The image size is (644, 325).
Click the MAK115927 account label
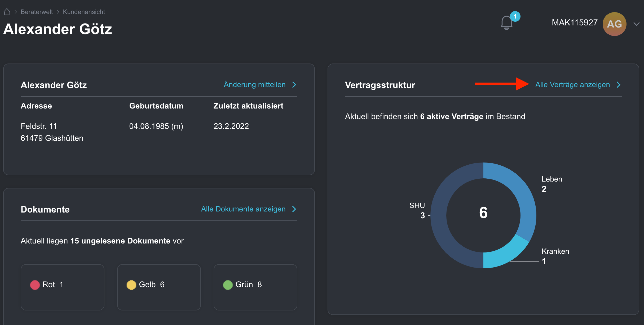(574, 23)
